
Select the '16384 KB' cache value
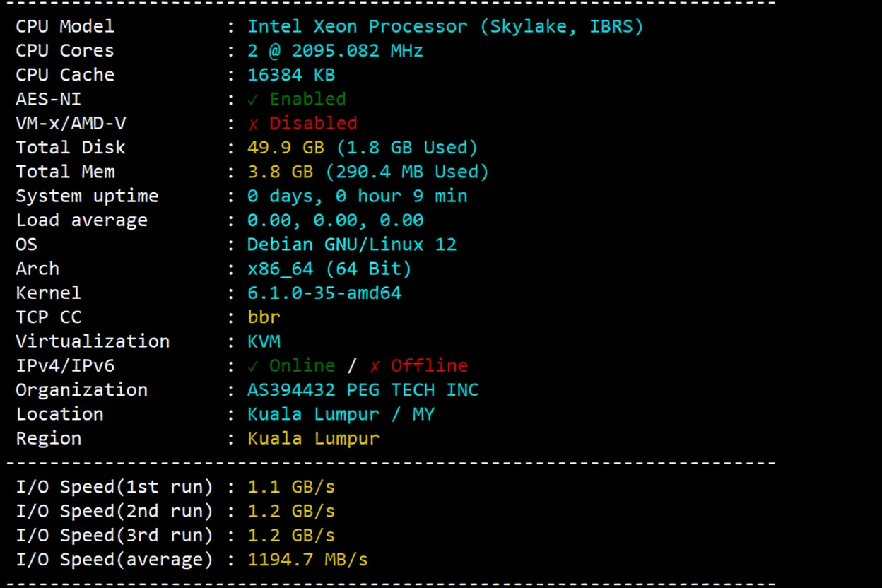pos(291,75)
